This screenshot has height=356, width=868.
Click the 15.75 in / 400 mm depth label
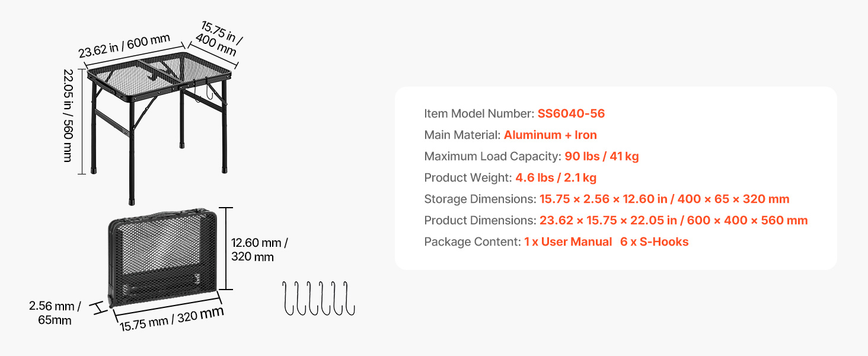click(x=218, y=39)
